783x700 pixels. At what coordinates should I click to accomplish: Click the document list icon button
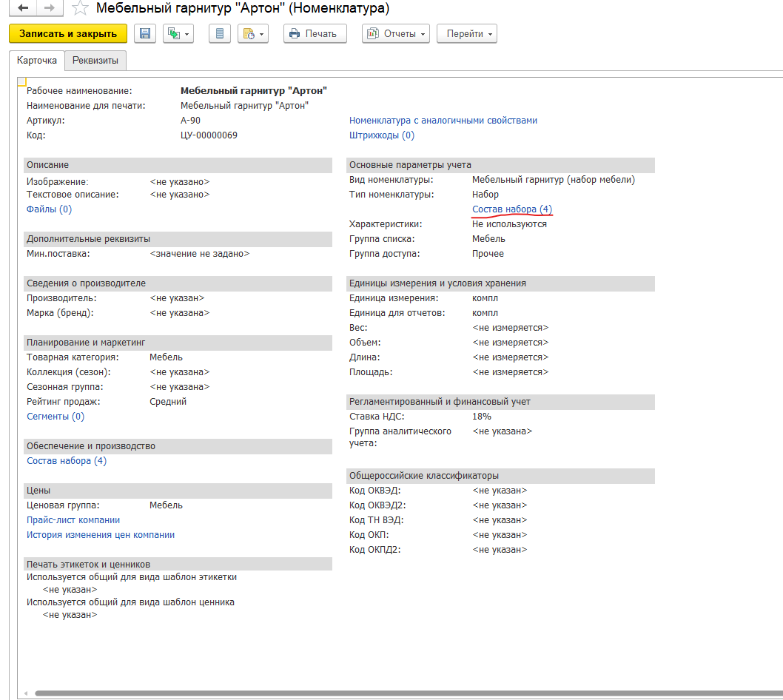pyautogui.click(x=220, y=33)
